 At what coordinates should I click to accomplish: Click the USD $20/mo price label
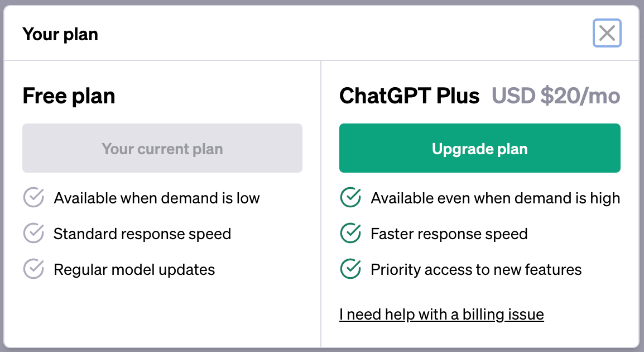[x=556, y=96]
